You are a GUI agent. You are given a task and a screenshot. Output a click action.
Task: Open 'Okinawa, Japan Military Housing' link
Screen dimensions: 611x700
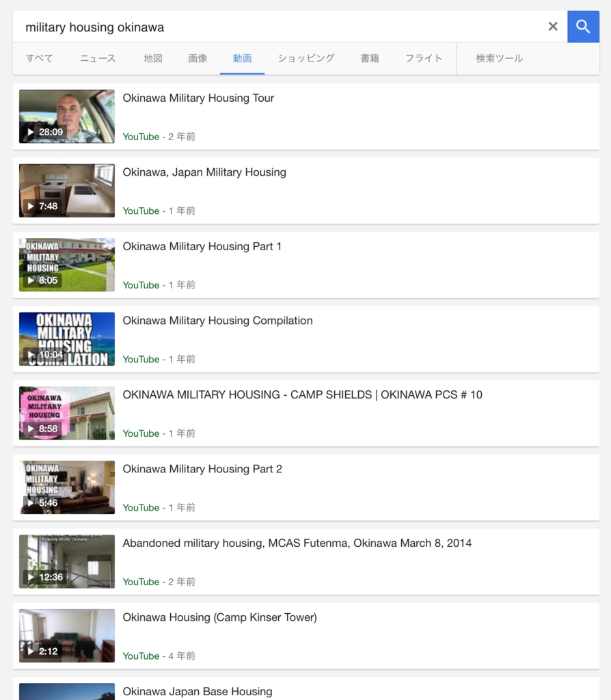(x=204, y=172)
